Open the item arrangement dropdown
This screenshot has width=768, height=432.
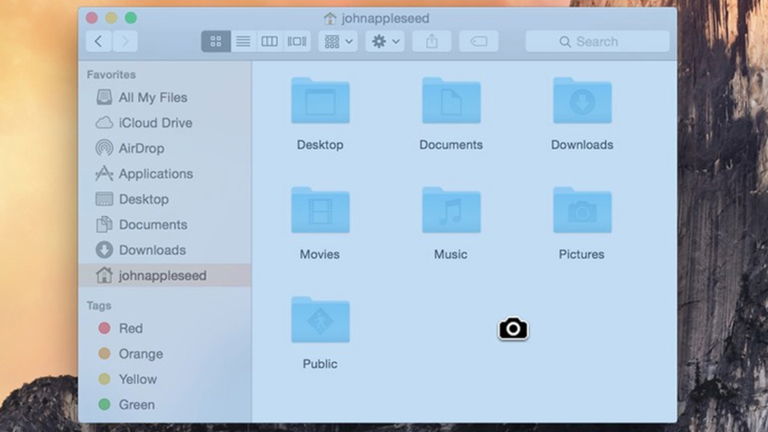338,42
